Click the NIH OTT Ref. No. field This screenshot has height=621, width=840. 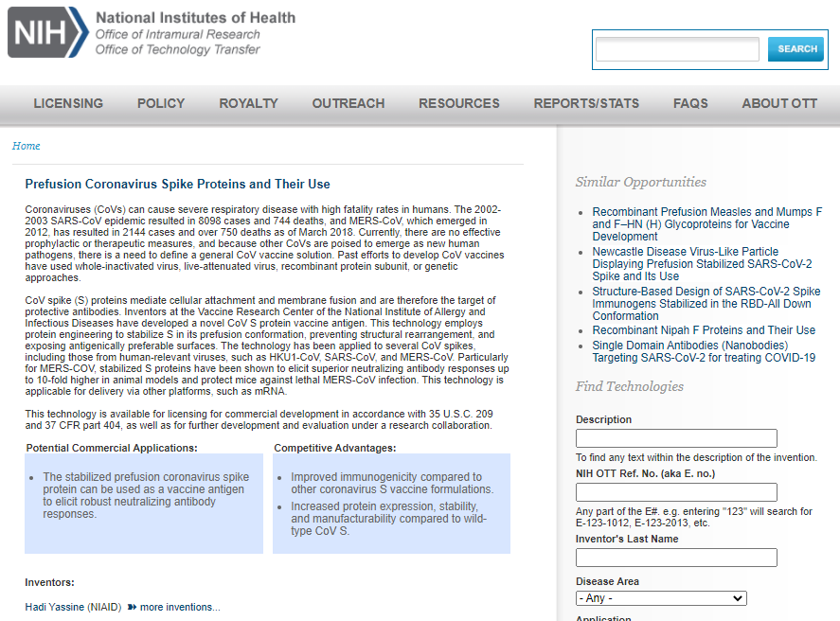tap(676, 492)
